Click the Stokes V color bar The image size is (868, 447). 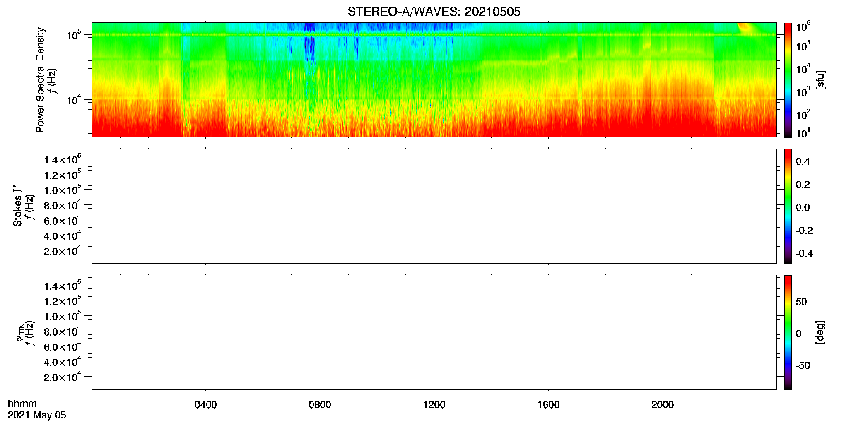point(788,206)
